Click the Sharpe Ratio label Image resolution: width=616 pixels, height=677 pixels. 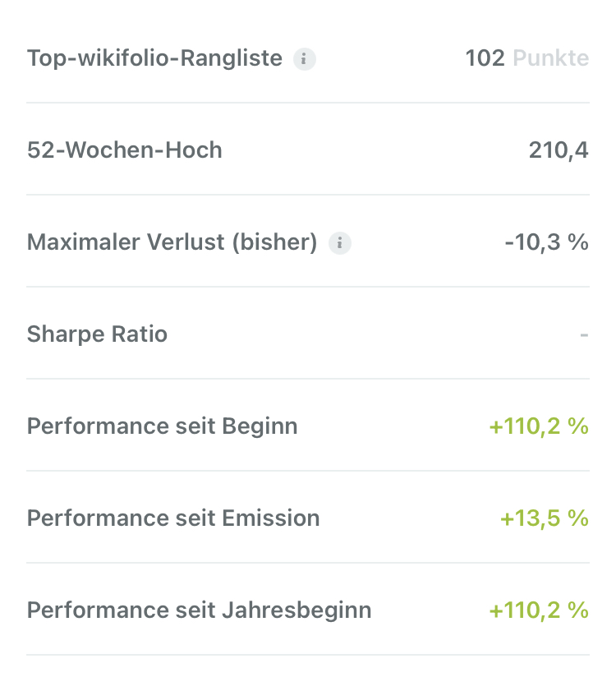pos(97,334)
